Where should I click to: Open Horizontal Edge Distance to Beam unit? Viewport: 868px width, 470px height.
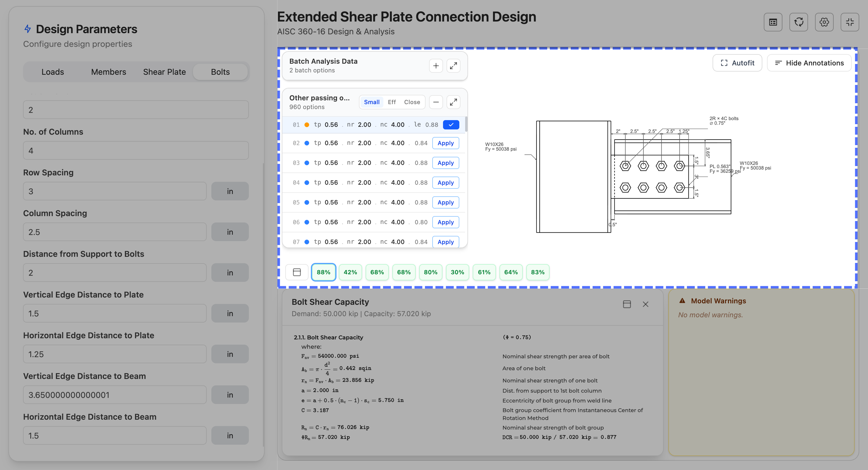click(230, 436)
